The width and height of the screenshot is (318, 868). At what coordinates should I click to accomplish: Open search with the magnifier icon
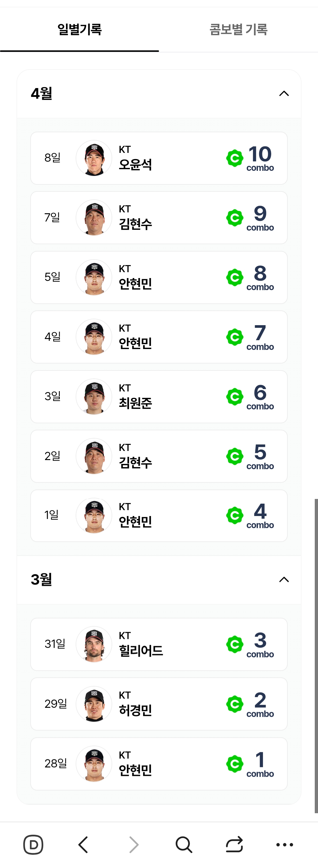[184, 844]
